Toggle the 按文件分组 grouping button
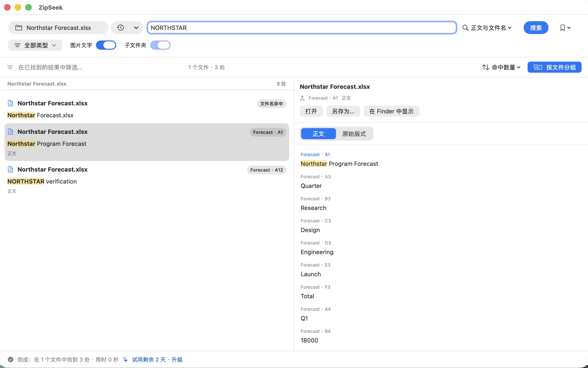 [554, 67]
